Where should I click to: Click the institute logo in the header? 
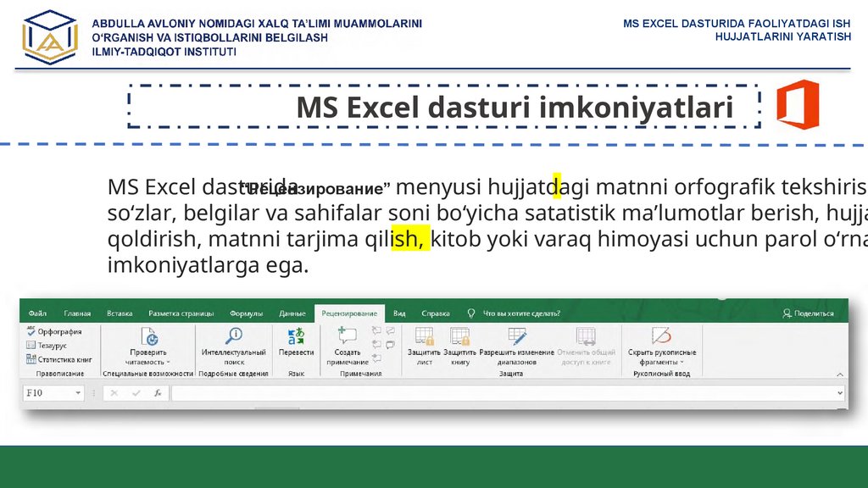click(50, 37)
